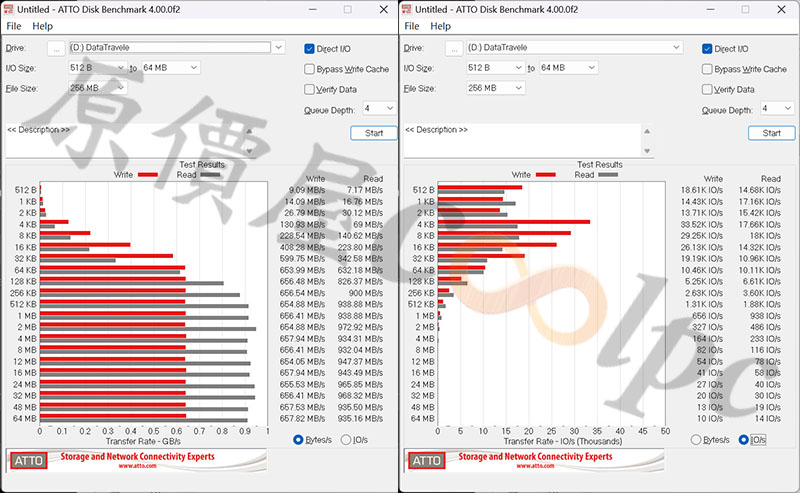Click Description text field in right window
Image resolution: width=800 pixels, height=493 pixels.
(522, 140)
